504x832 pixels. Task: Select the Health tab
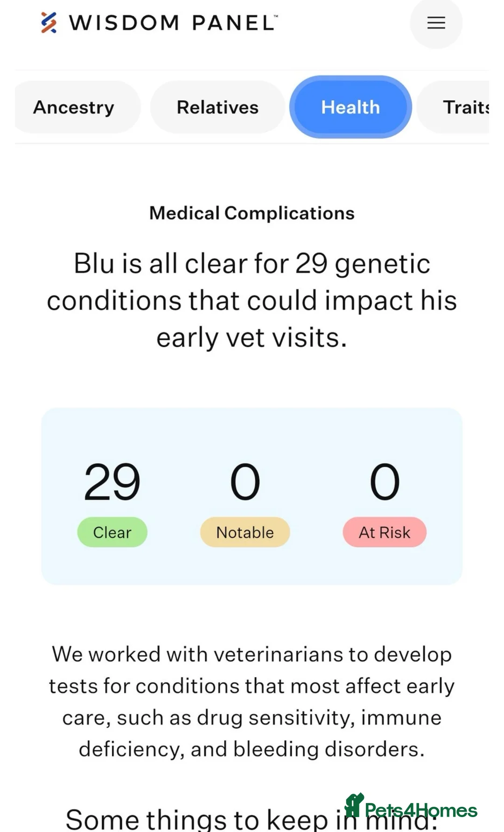350,107
